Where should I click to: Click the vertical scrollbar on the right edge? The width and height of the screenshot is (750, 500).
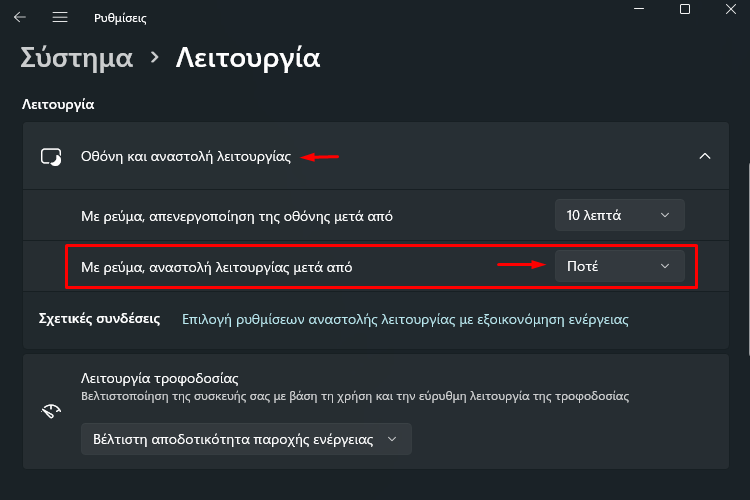[748, 258]
